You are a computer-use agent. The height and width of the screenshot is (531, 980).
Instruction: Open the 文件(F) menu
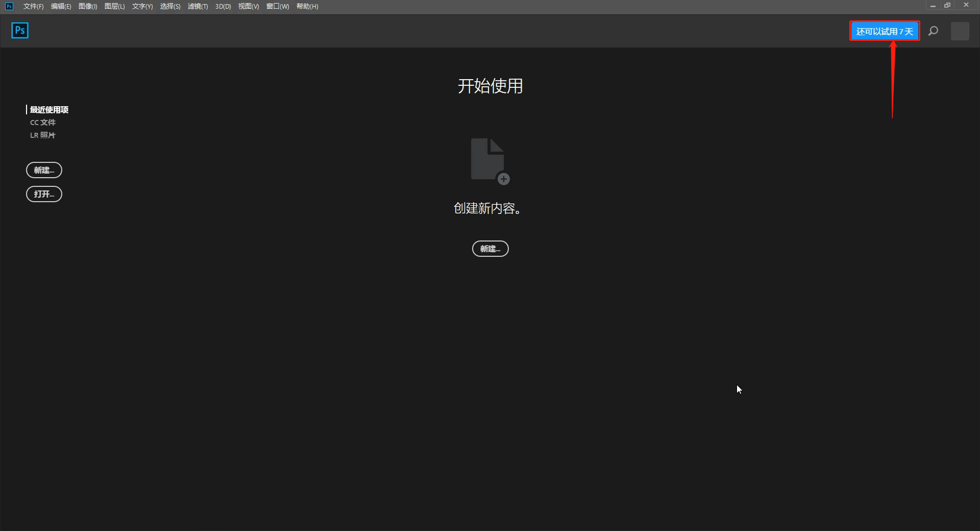[x=33, y=7]
